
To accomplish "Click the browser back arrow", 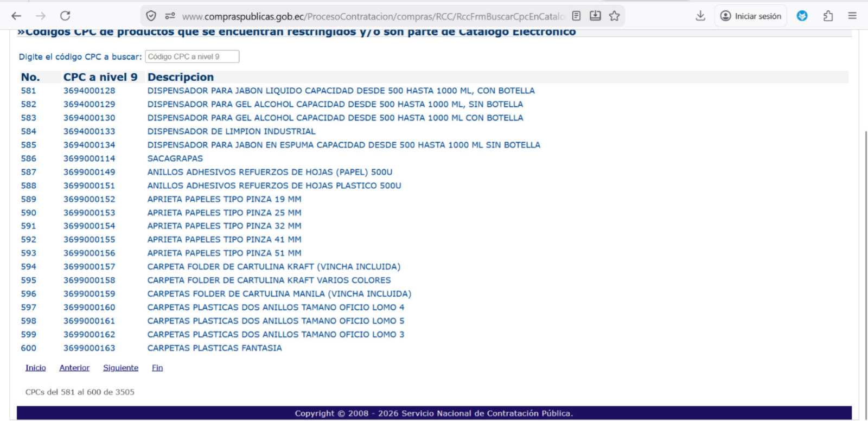I will pos(16,16).
